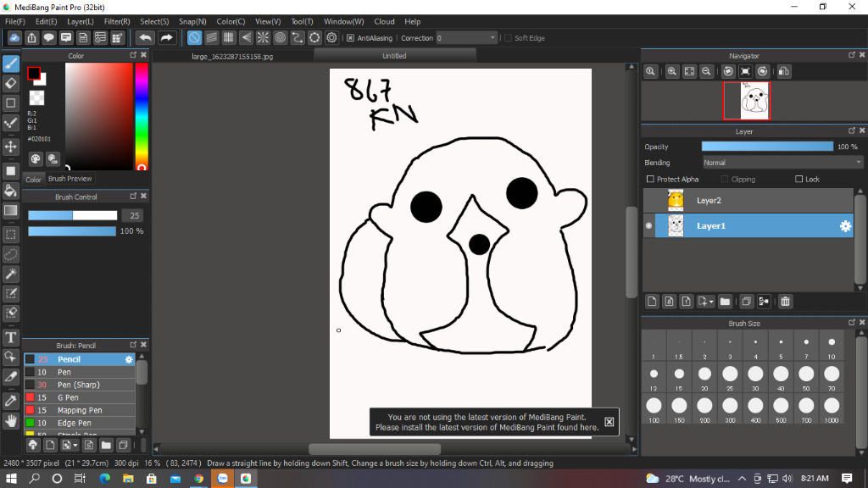Click Navigator canvas thumbnail

pyautogui.click(x=747, y=101)
